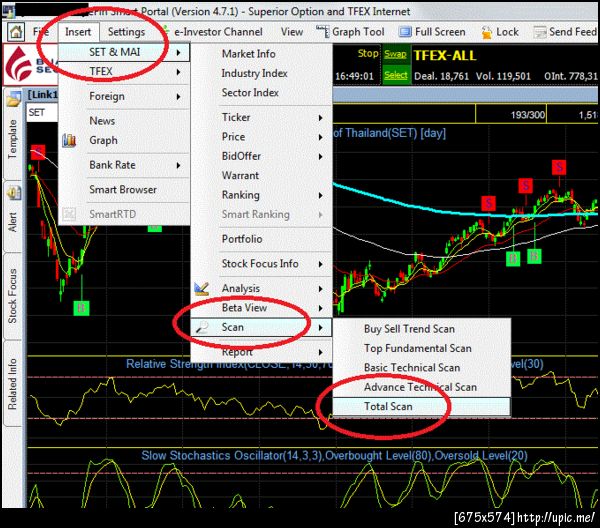600x528 pixels.
Task: Expand the Beta View submenu
Action: click(x=262, y=308)
